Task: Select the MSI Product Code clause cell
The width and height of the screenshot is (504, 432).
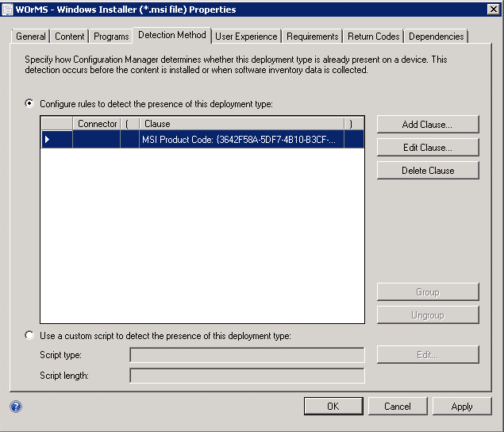Action: 241,139
